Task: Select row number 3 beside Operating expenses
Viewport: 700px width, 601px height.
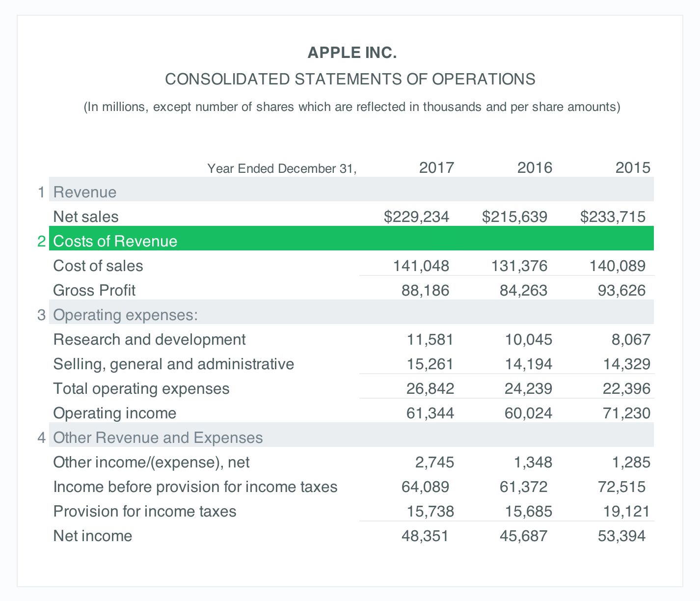Action: [41, 315]
